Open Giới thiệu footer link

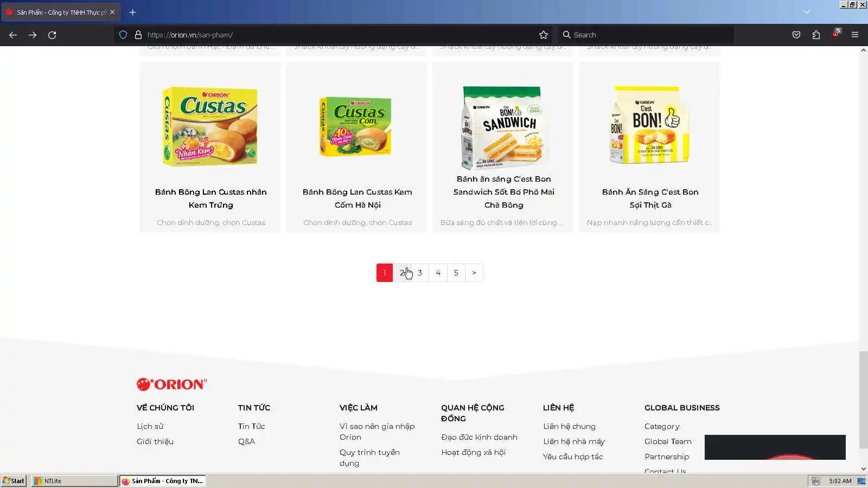tap(155, 441)
